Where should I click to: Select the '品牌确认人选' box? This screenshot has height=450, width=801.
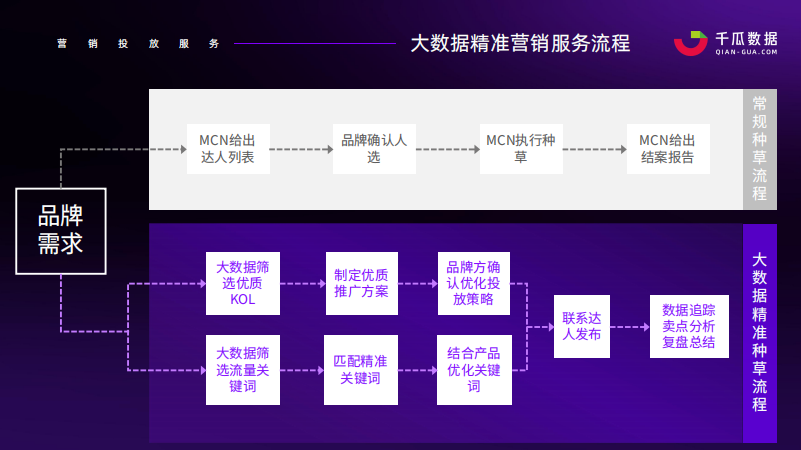(374, 149)
